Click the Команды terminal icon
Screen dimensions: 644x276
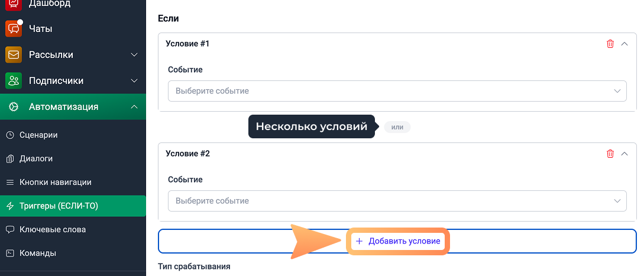(x=9, y=253)
